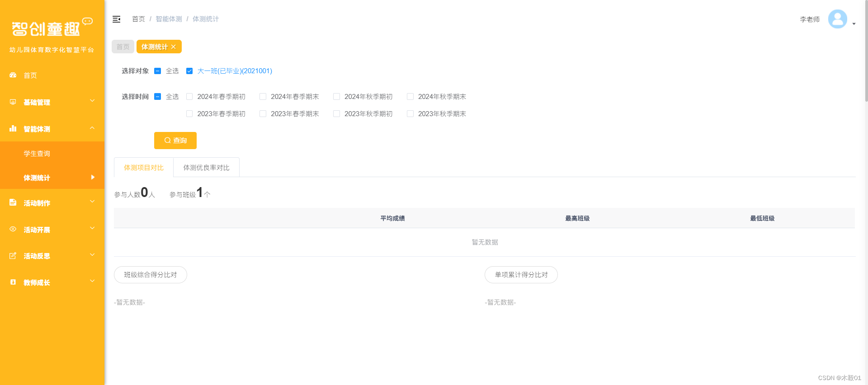Click the 平均成绩 column header
This screenshot has height=385, width=868.
click(x=392, y=218)
